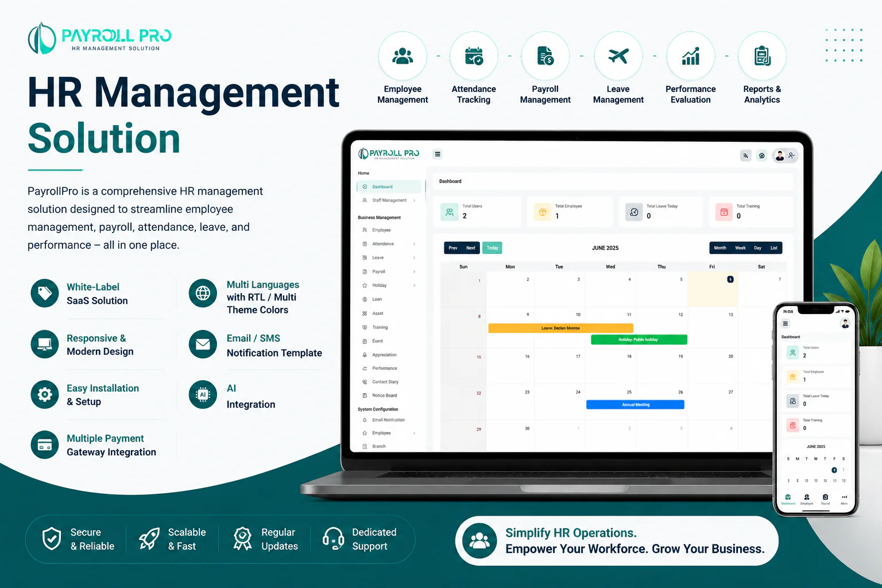The width and height of the screenshot is (882, 588).
Task: Click the Email / SMS envelope icon
Action: pyautogui.click(x=203, y=344)
